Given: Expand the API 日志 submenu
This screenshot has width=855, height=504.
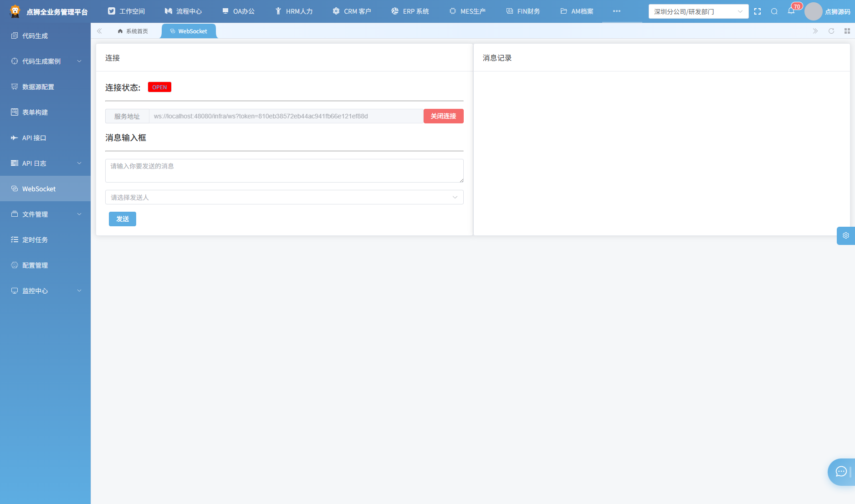Looking at the screenshot, I should point(45,163).
